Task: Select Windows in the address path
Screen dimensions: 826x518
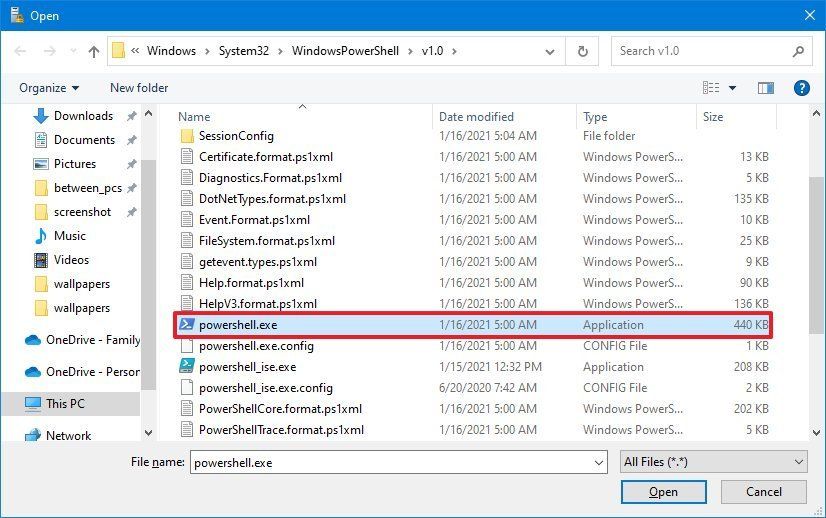Action: (x=171, y=51)
